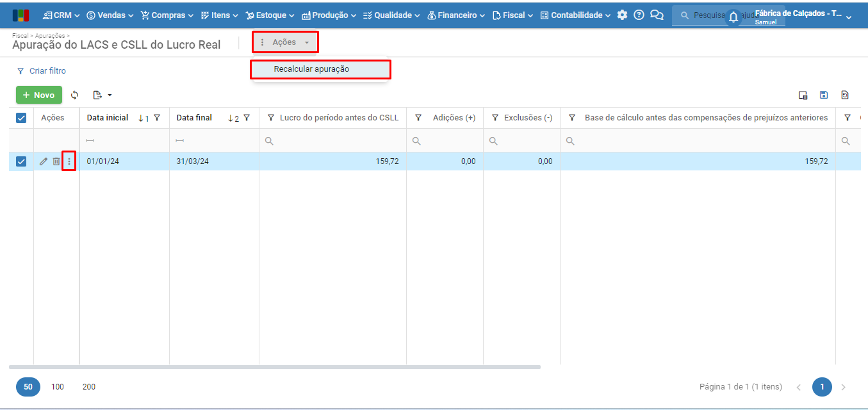
Task: Click the Adições (+) search field
Action: 445,141
